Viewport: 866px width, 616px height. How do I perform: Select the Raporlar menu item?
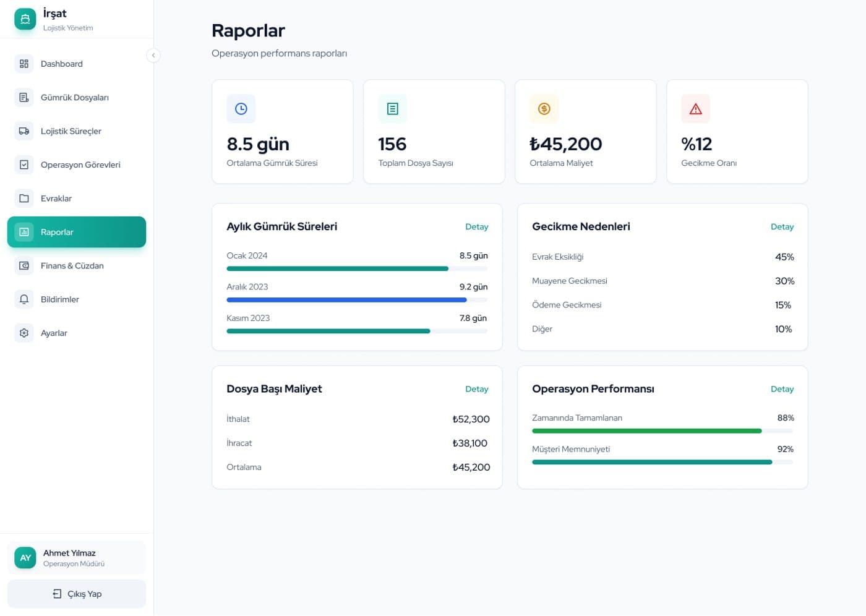point(77,232)
